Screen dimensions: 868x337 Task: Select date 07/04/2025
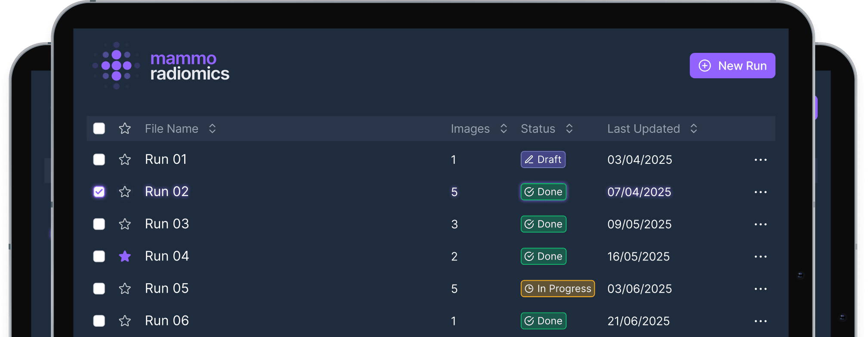[x=639, y=192]
